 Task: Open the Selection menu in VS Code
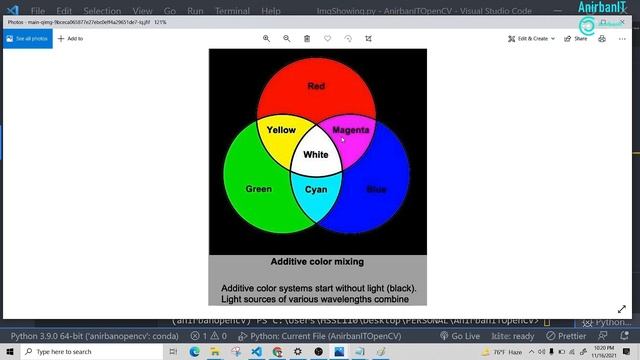(102, 11)
